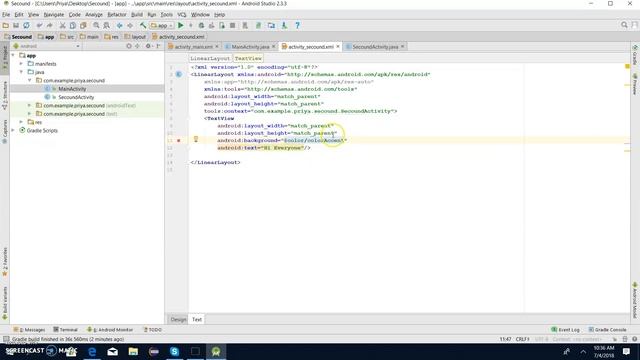
Task: Click the scroll from source target icon
Action: click(129, 46)
